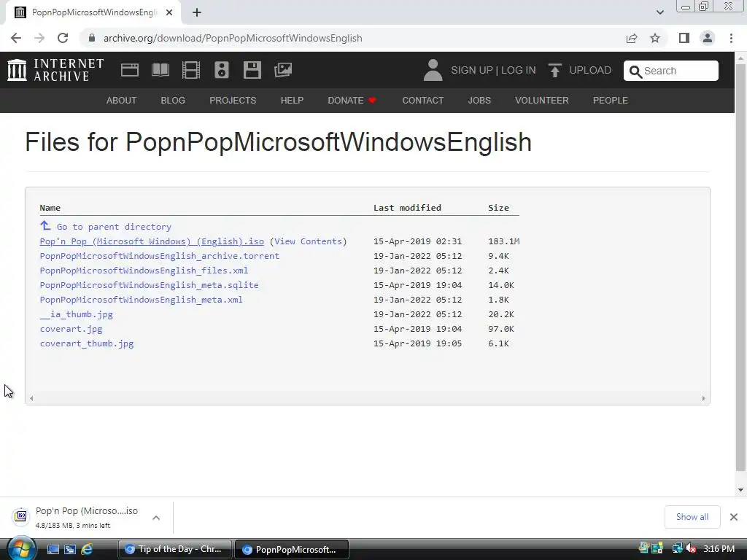Close the downloads bar
The width and height of the screenshot is (747, 560).
coord(734,517)
